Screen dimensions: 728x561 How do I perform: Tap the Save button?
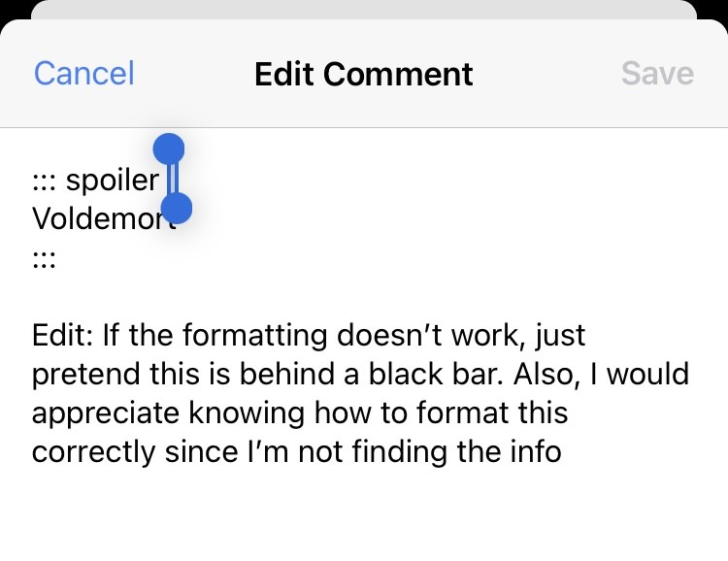coord(657,74)
